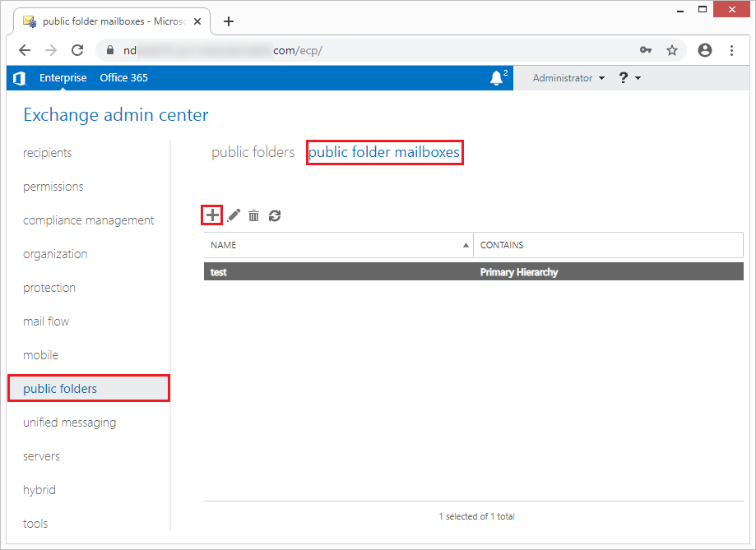Open Chrome three-dot menu
The width and height of the screenshot is (756, 550).
coord(731,50)
